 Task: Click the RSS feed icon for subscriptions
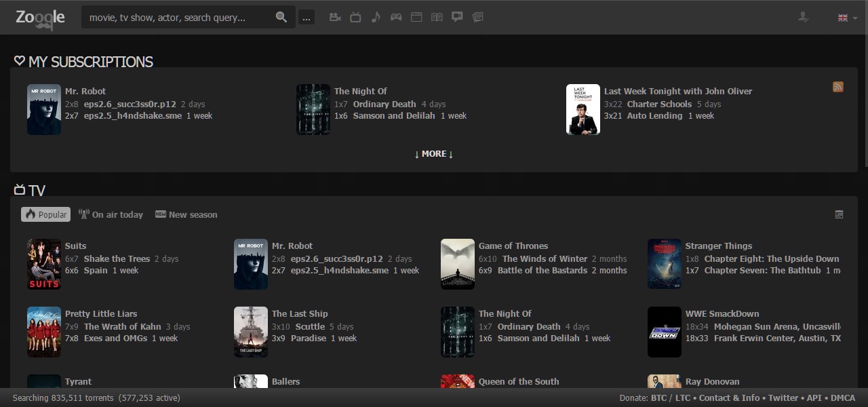click(x=838, y=87)
